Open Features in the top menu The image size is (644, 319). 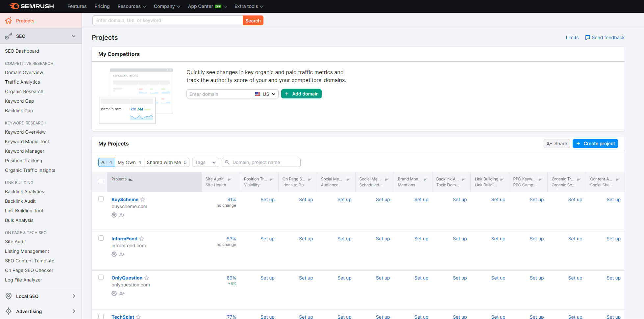[77, 6]
